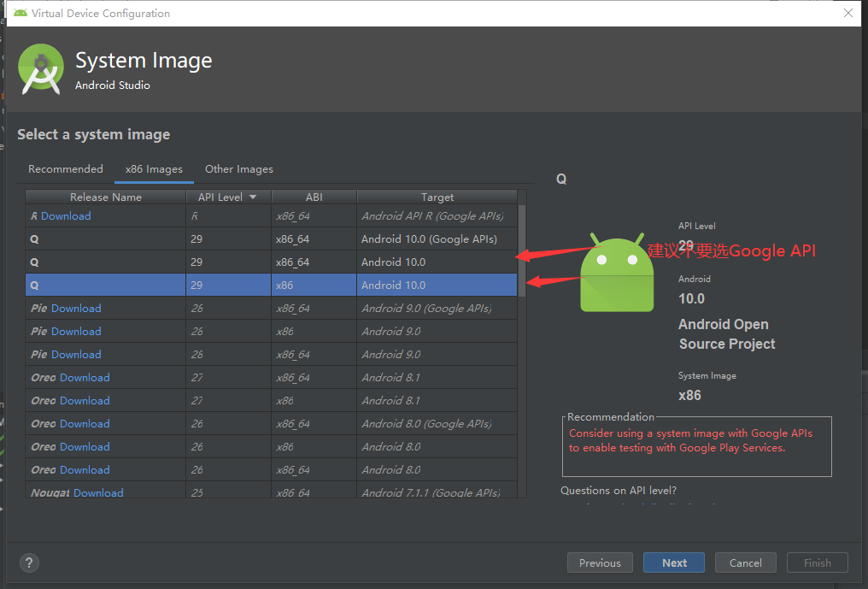
Task: Download Oreo Android 8.0 Google APIs image
Action: [85, 423]
